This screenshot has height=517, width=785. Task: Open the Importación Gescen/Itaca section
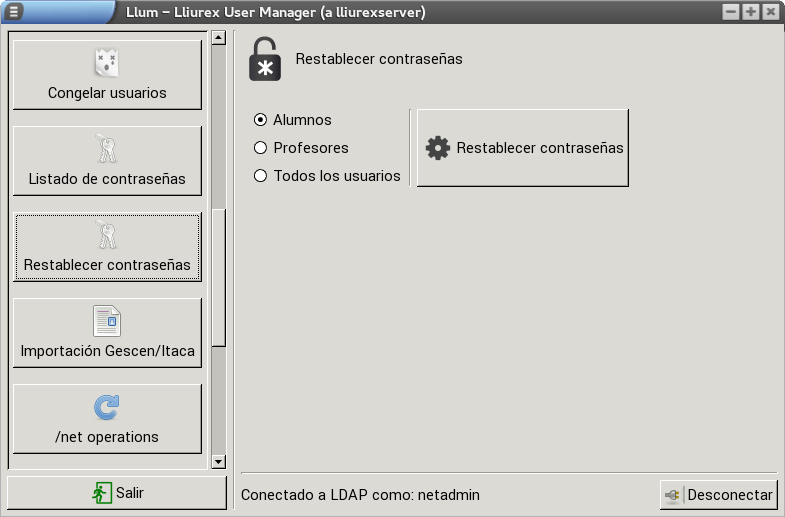[107, 333]
